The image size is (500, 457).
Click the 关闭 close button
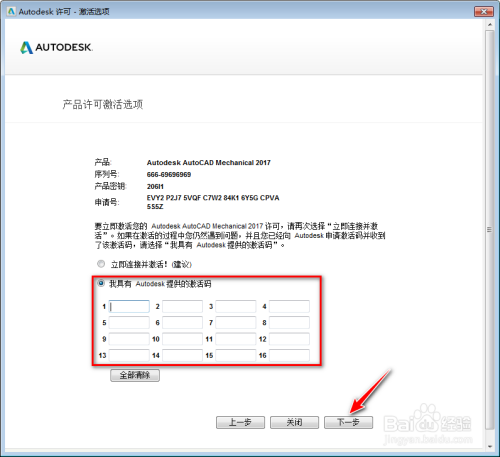pyautogui.click(x=294, y=422)
